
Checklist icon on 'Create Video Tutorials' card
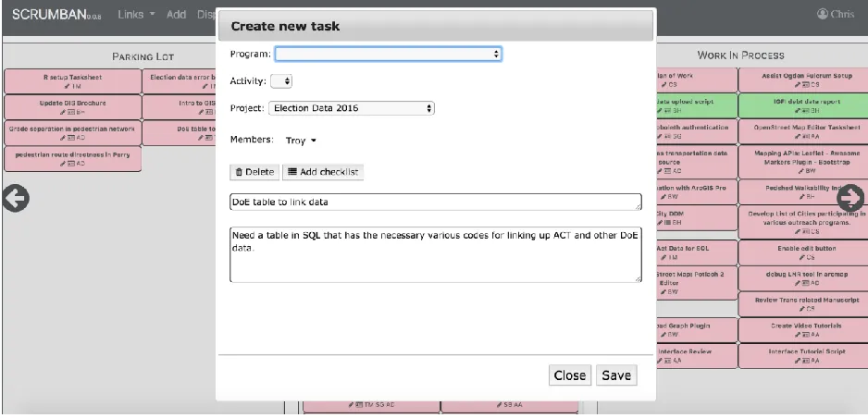(x=805, y=335)
